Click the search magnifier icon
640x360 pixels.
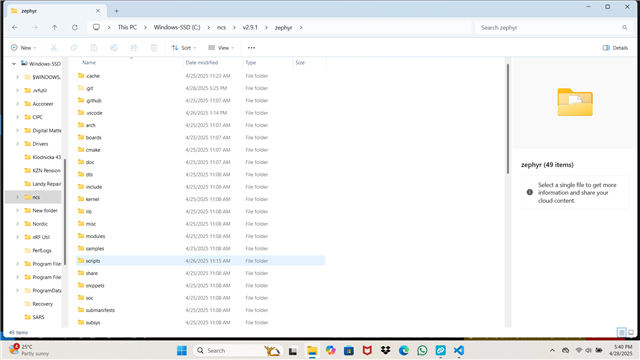(x=624, y=27)
